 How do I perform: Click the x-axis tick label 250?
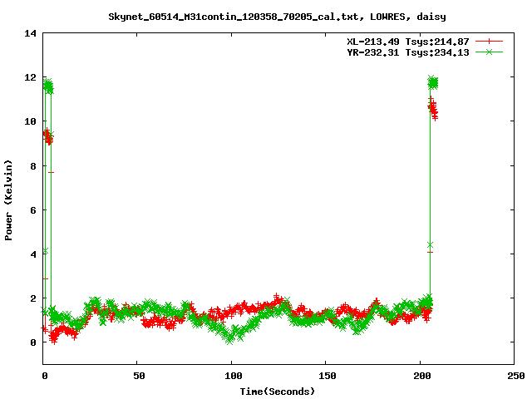point(515,376)
